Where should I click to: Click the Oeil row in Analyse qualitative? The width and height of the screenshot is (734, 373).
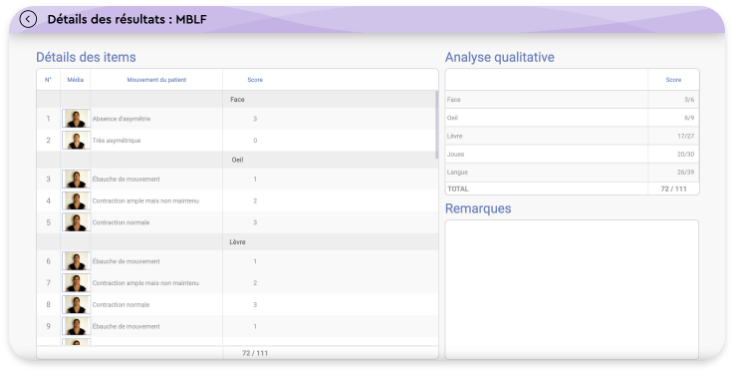572,118
